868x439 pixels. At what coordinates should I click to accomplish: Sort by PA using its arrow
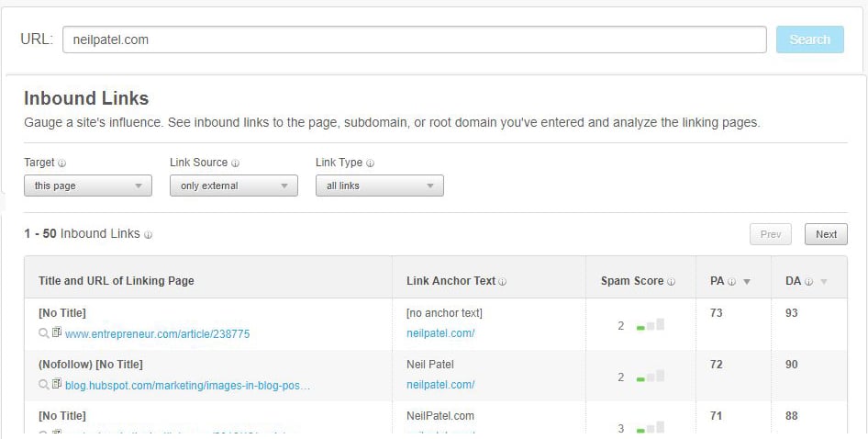[x=746, y=282]
